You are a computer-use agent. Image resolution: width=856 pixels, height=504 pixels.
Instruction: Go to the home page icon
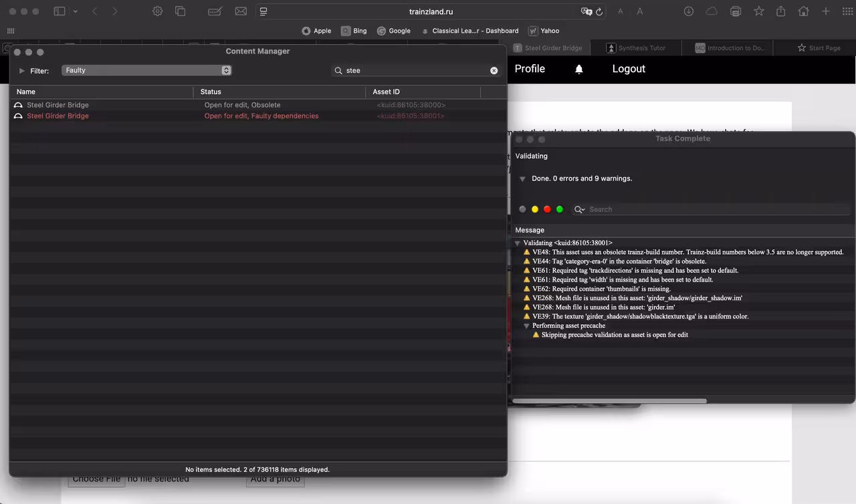coord(804,11)
